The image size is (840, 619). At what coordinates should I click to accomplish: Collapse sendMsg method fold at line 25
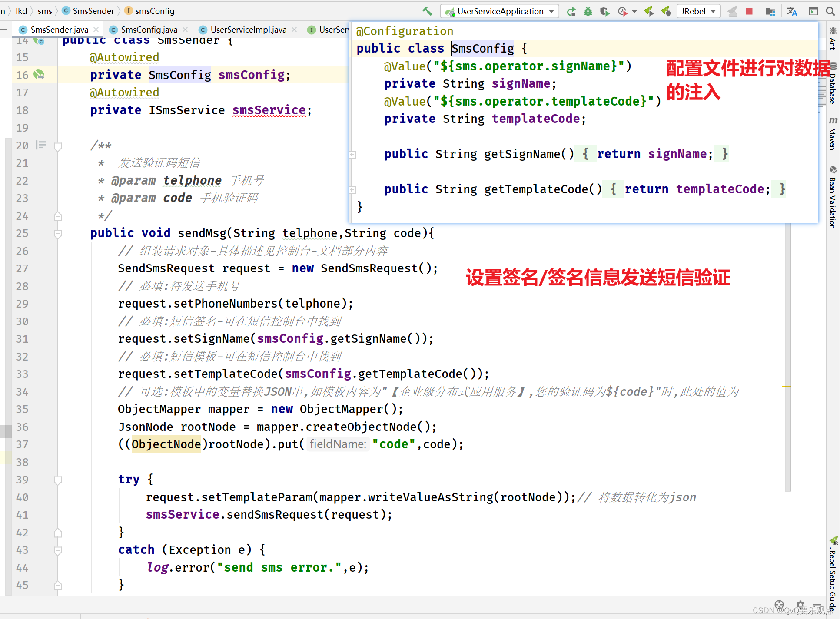[x=58, y=234]
